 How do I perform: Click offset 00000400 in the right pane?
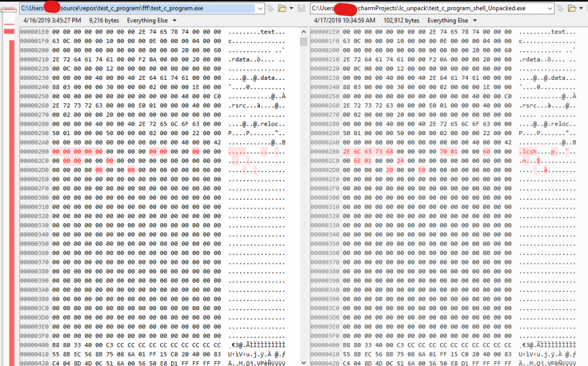coord(325,345)
